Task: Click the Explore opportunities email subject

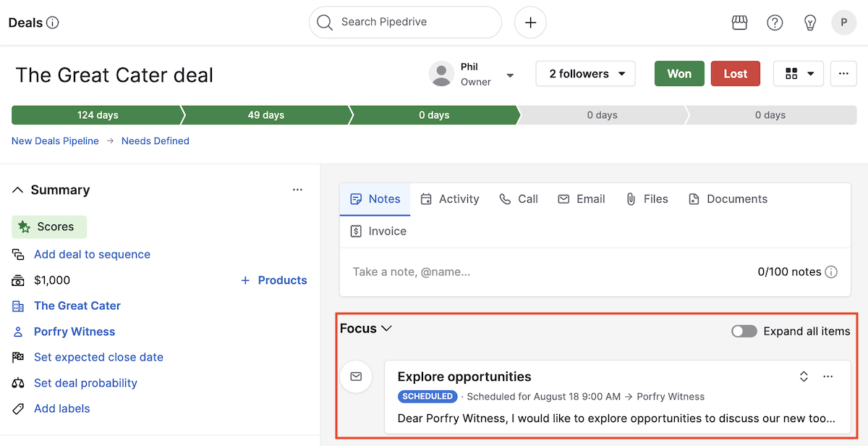Action: [x=464, y=376]
